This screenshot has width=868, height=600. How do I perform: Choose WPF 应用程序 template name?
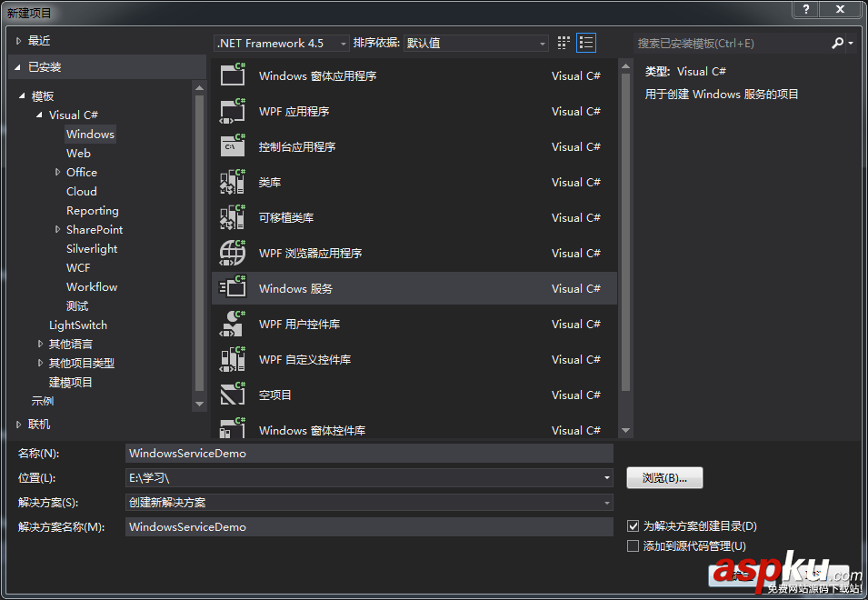tap(294, 111)
